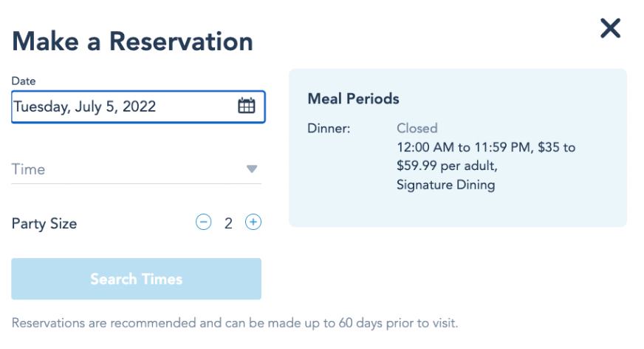This screenshot has height=349, width=644.
Task: Click the Signature Dining text
Action: (445, 185)
